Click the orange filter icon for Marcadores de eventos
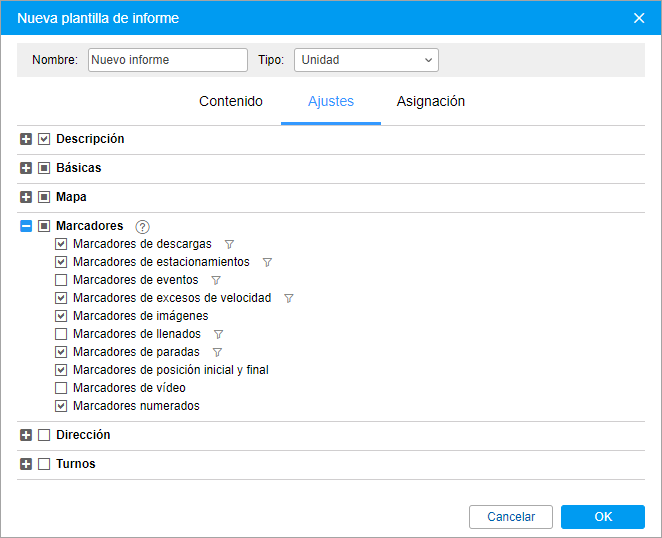The width and height of the screenshot is (662, 538). tap(216, 280)
